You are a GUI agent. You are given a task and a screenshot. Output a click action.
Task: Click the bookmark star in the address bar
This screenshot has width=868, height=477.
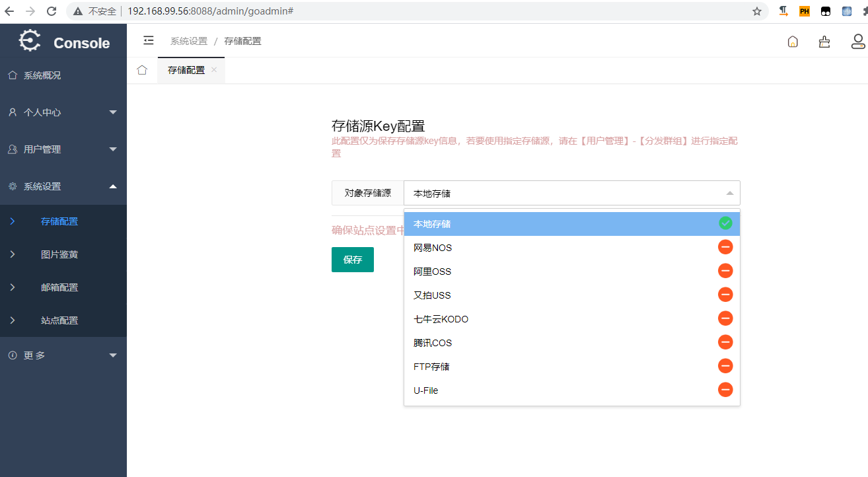tap(757, 11)
